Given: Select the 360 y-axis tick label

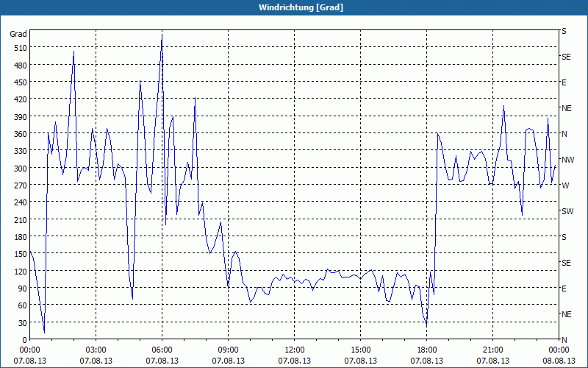Looking at the screenshot, I should point(21,134).
